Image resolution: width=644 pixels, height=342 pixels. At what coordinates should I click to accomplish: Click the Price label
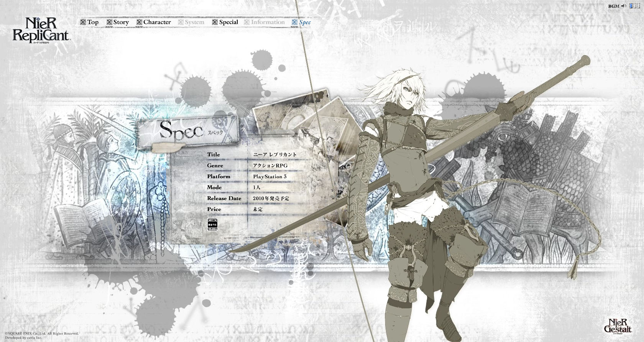[214, 209]
